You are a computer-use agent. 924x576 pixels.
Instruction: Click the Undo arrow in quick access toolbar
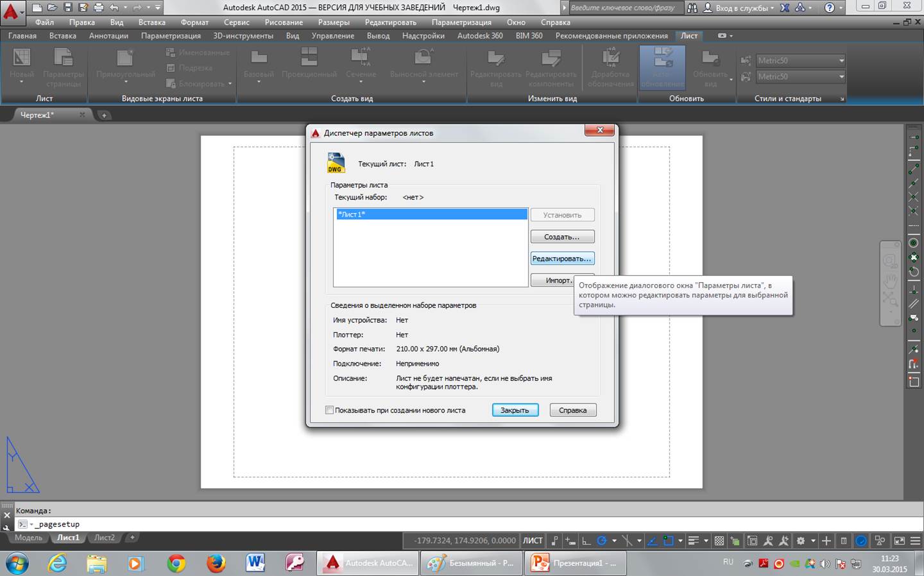[114, 8]
